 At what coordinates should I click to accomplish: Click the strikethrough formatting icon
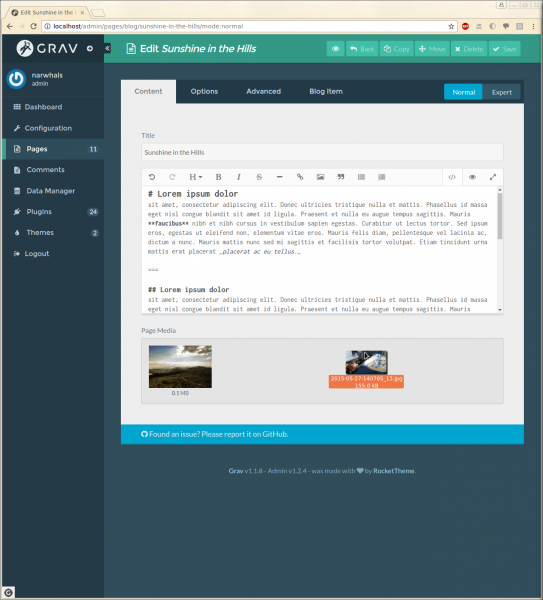259,177
